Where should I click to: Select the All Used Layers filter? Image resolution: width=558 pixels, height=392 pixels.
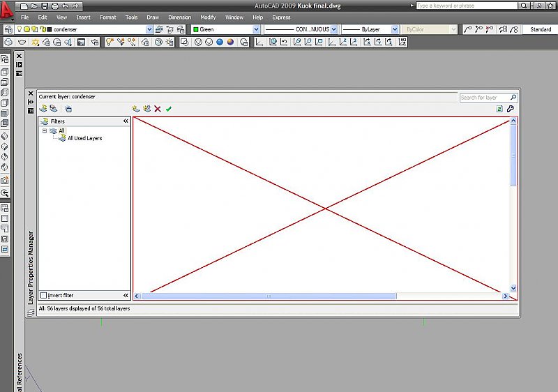coord(84,138)
